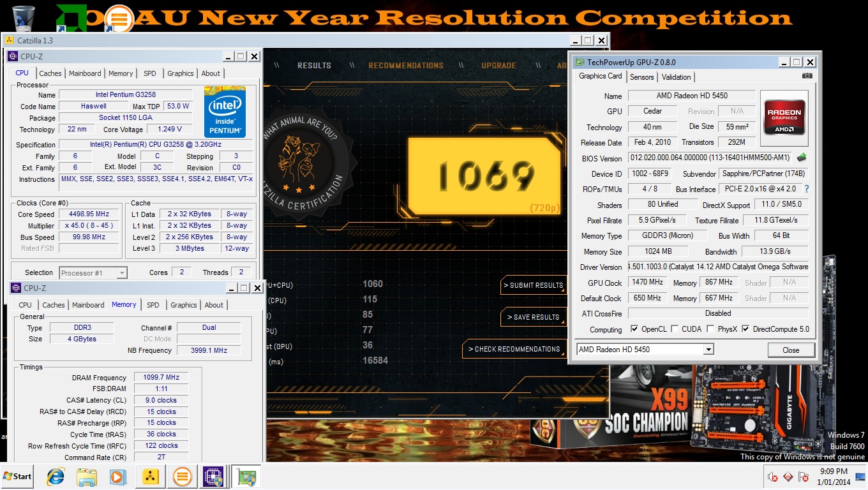
Task: Click GPU-Z camera screenshot icon
Action: (x=807, y=76)
